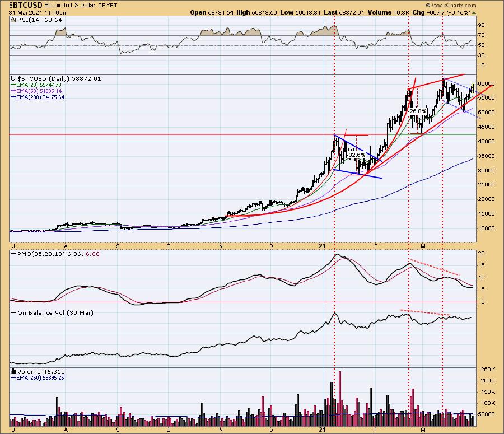Click the 32.6% pullback annotation

coord(357,155)
